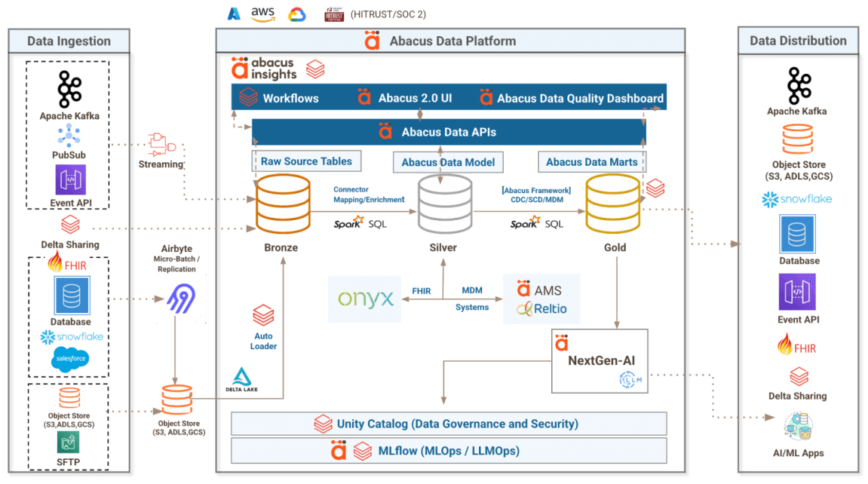Click the Salesforce cloud logo
Screen dimensions: 868x484
tap(70, 359)
